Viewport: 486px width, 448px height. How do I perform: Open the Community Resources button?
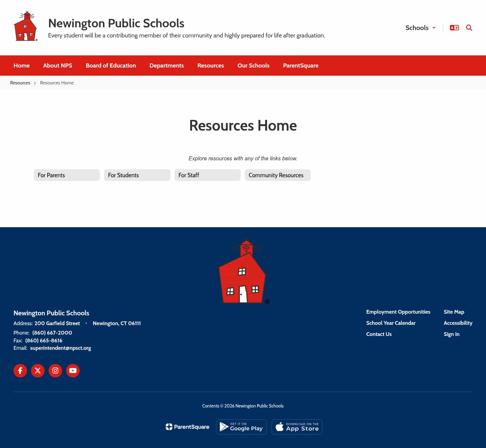(x=278, y=175)
